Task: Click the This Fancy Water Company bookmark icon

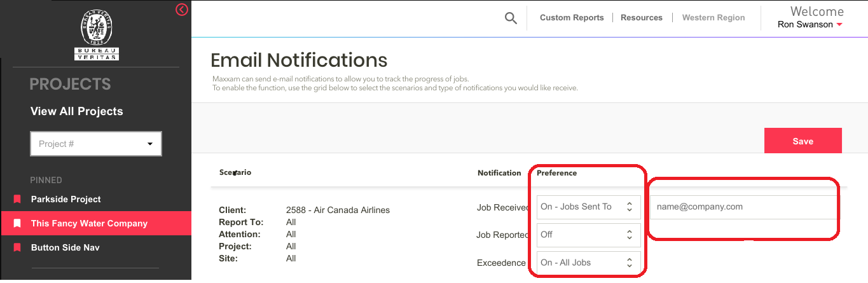Action: pos(17,224)
